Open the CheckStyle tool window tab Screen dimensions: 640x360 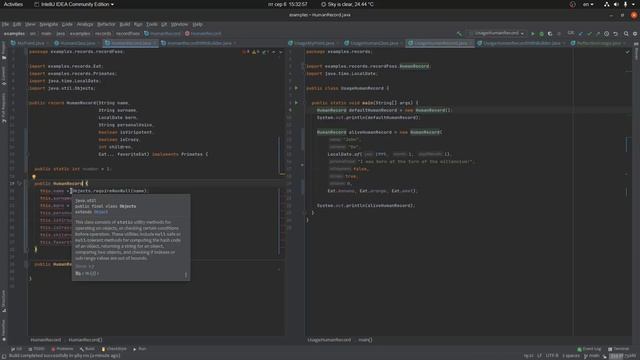pos(114,349)
